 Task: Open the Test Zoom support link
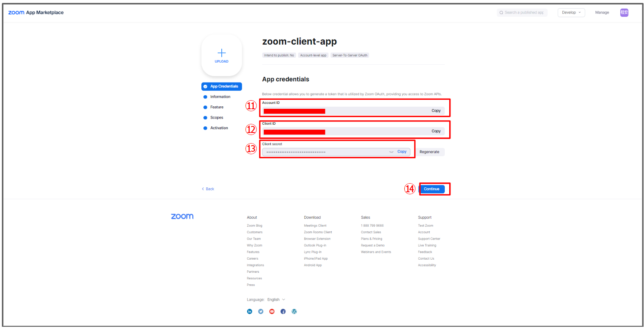(426, 226)
